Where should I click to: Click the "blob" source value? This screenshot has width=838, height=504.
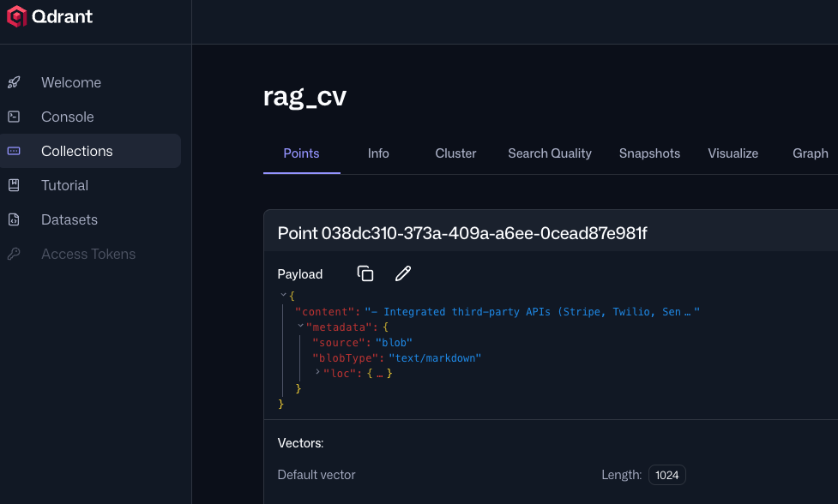coord(394,343)
